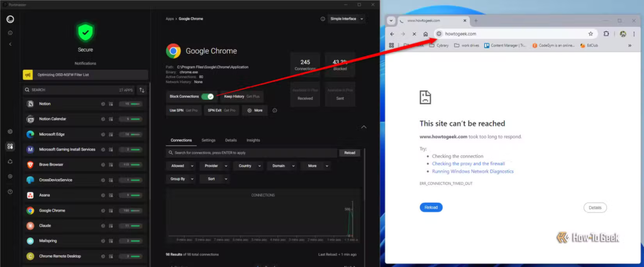Click the Chrome home button
644x267 pixels.
pos(426,34)
